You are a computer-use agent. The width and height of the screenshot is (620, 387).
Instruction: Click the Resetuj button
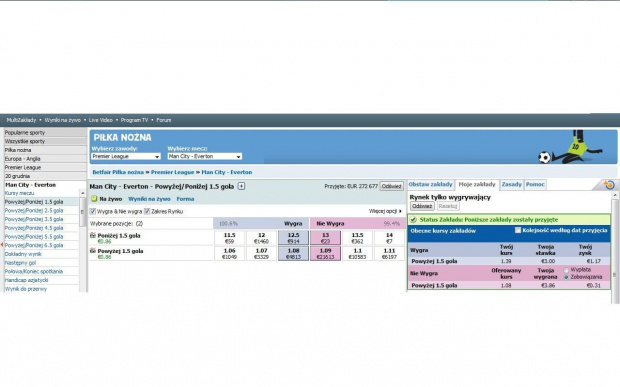click(448, 206)
